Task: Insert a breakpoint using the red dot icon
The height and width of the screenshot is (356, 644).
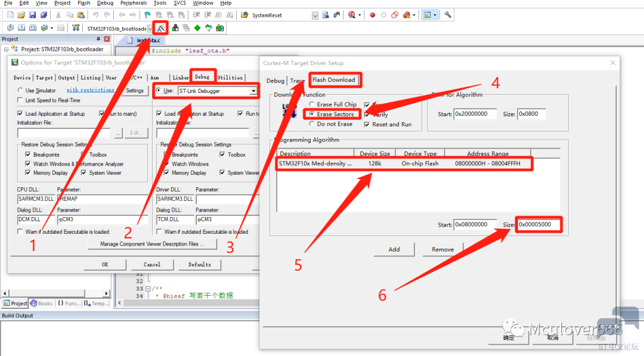Action: [372, 15]
